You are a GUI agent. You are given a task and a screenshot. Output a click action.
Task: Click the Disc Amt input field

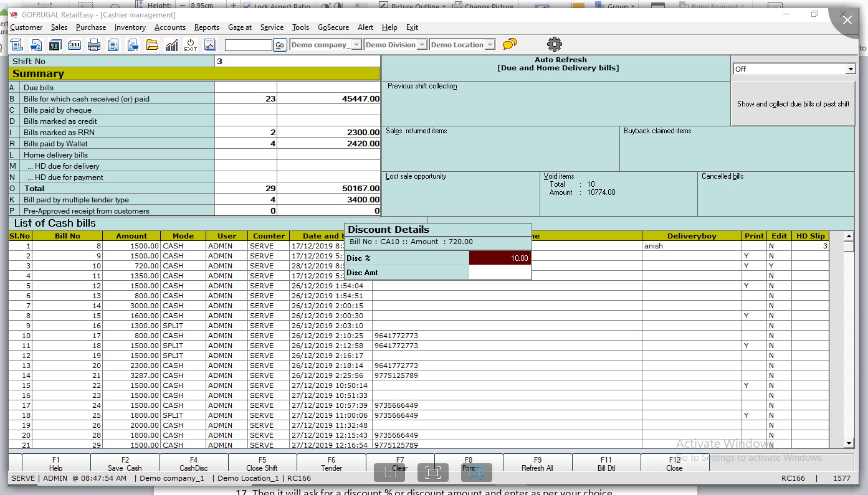500,273
